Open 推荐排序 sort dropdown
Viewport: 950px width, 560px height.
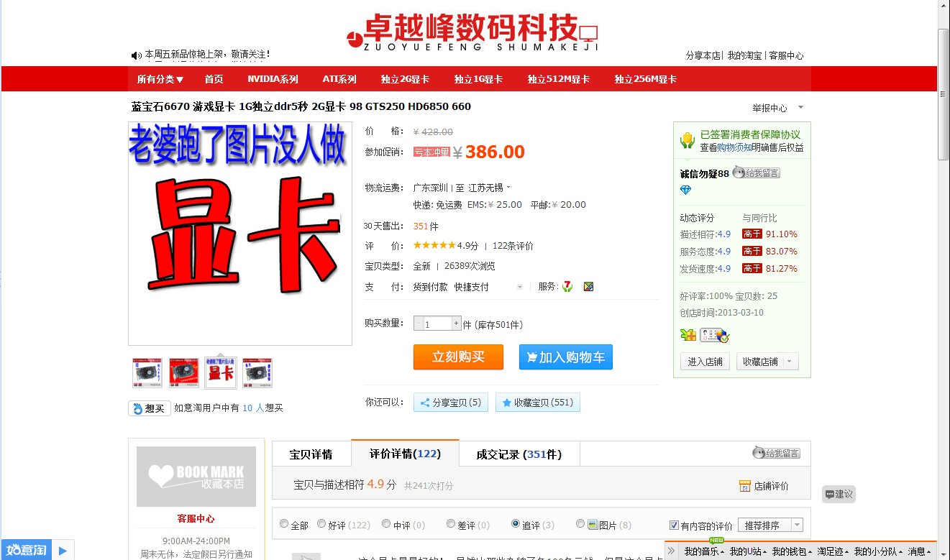(770, 525)
